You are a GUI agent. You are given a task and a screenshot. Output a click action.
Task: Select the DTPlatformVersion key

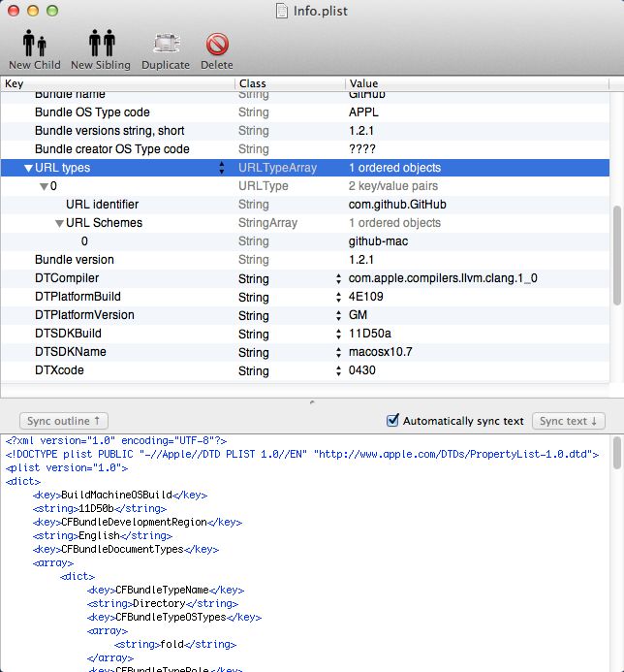click(84, 315)
